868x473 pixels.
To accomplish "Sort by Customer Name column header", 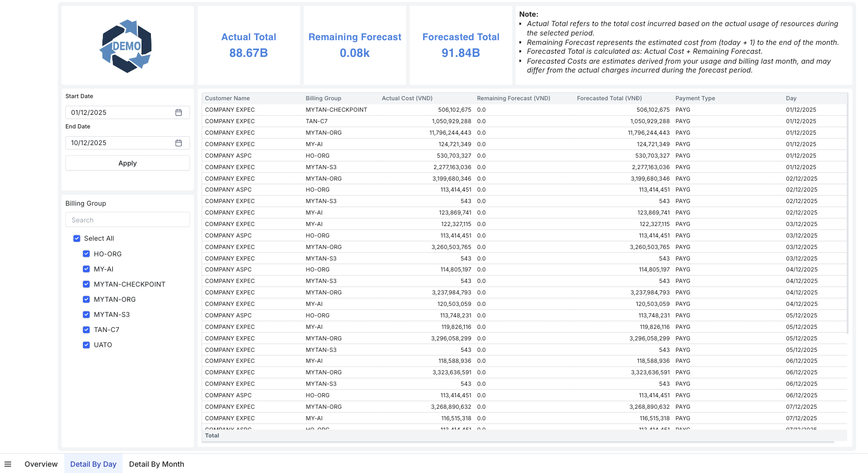I will pyautogui.click(x=227, y=98).
